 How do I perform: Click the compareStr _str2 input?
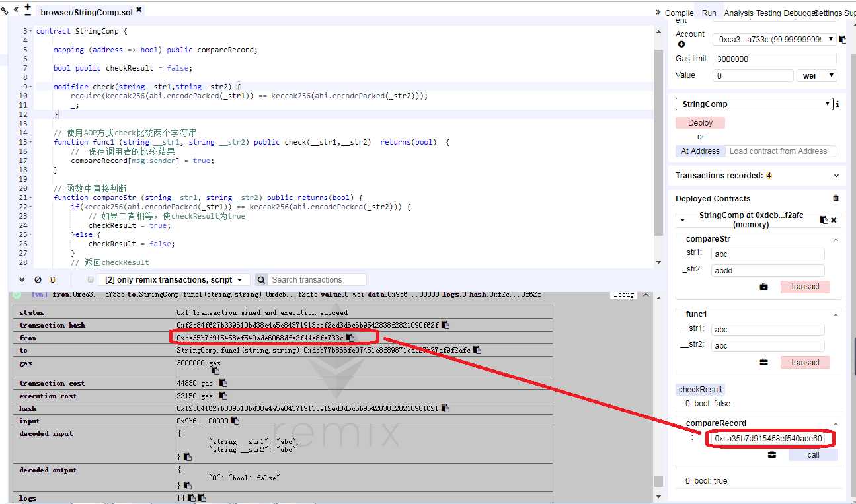[768, 270]
